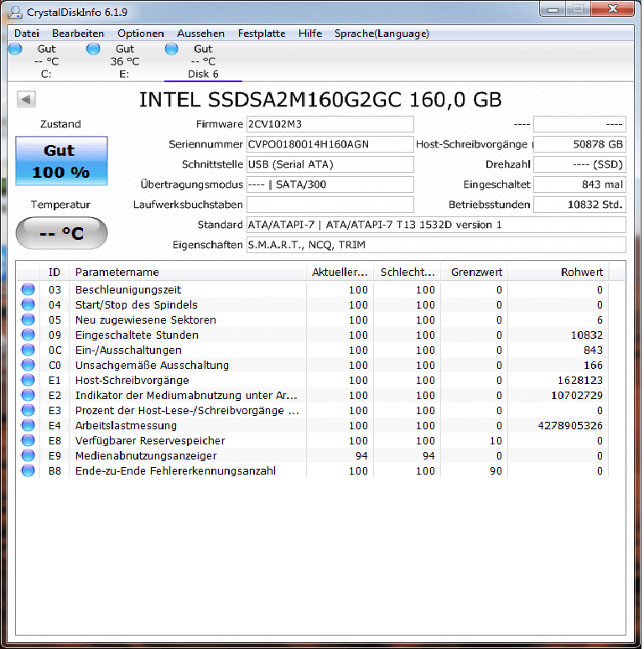Click the -- °C temperature button

point(62,233)
